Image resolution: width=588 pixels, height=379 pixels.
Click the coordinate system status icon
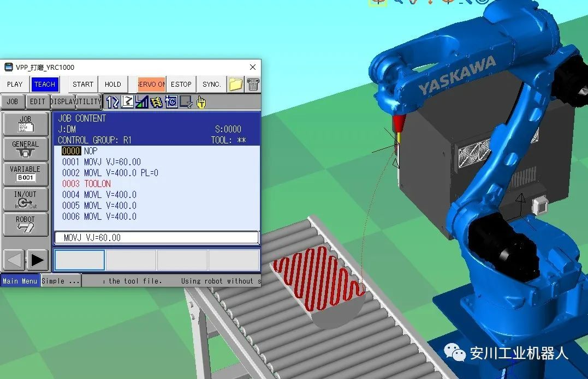pos(127,102)
